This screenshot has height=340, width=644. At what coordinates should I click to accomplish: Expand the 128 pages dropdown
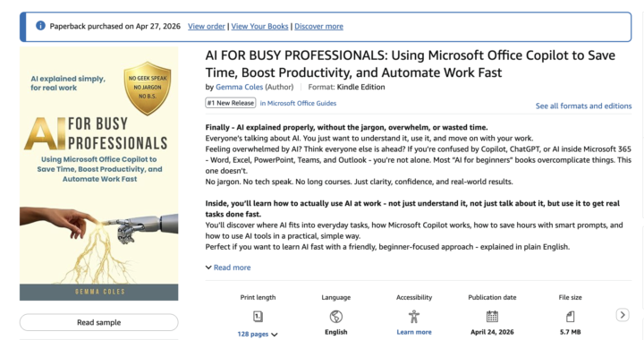258,335
